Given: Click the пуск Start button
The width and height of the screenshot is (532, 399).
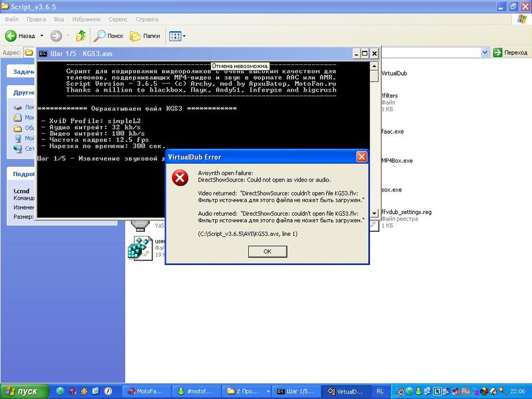Looking at the screenshot, I should (24, 391).
